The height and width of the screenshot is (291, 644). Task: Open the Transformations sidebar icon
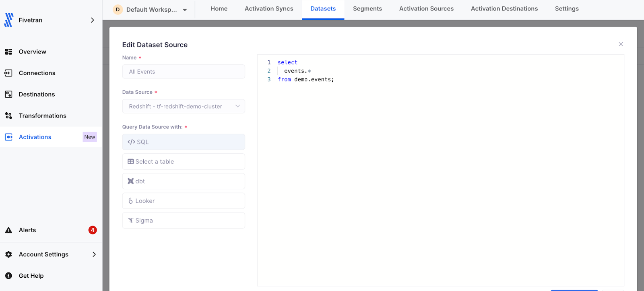[x=8, y=116]
